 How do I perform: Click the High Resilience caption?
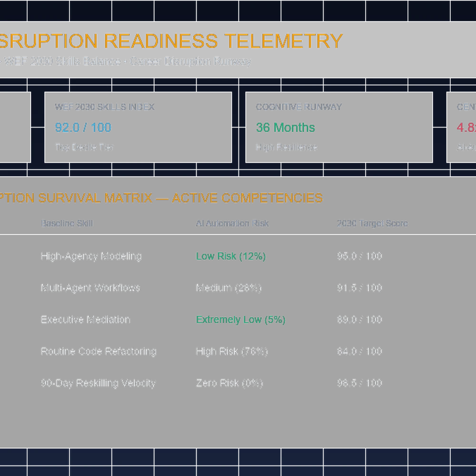pyautogui.click(x=286, y=147)
